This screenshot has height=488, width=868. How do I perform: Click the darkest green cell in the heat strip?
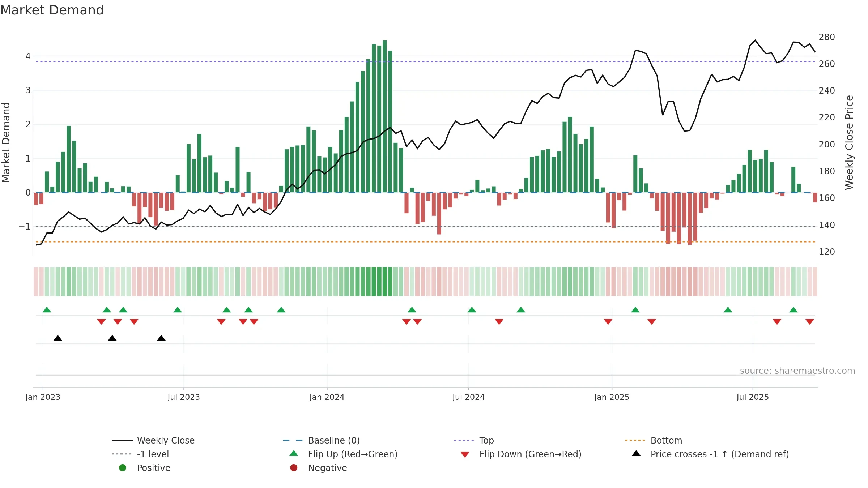tap(385, 282)
